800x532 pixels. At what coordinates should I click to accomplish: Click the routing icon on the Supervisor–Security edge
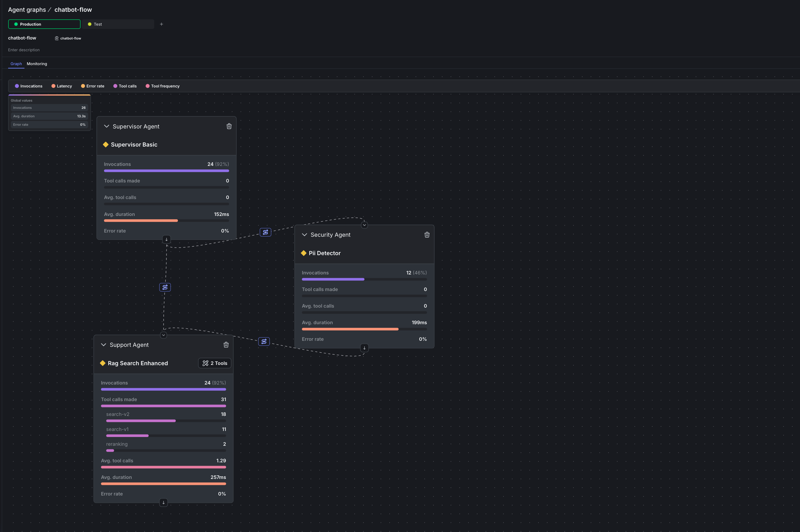265,232
